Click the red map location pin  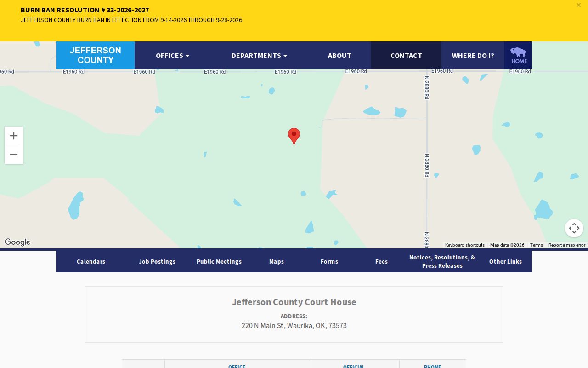tap(294, 136)
